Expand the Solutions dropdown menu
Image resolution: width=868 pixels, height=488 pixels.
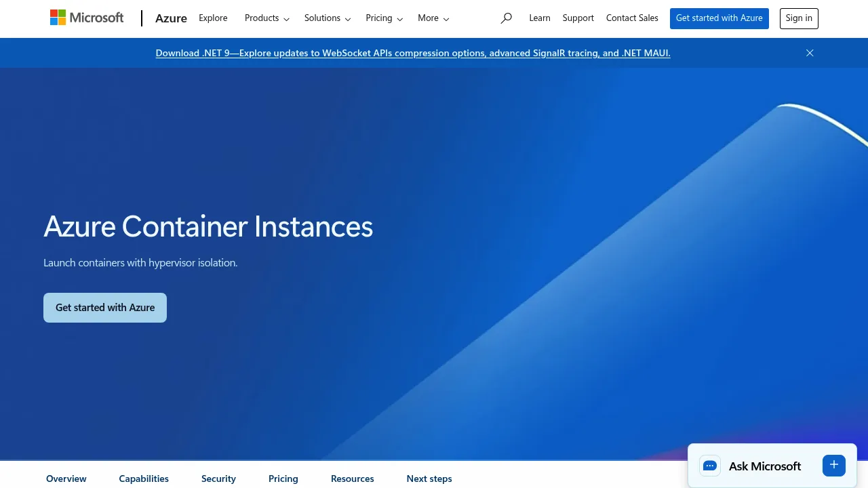[x=328, y=18]
